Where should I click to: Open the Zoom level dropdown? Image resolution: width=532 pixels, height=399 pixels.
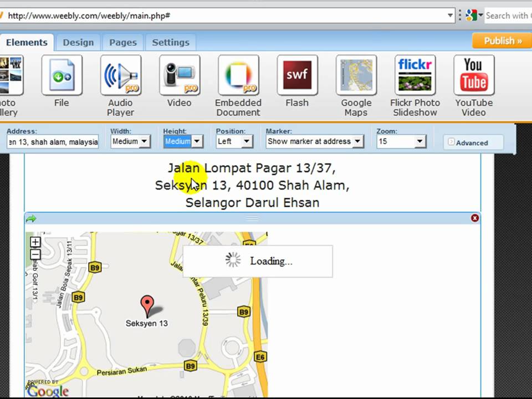coord(401,141)
